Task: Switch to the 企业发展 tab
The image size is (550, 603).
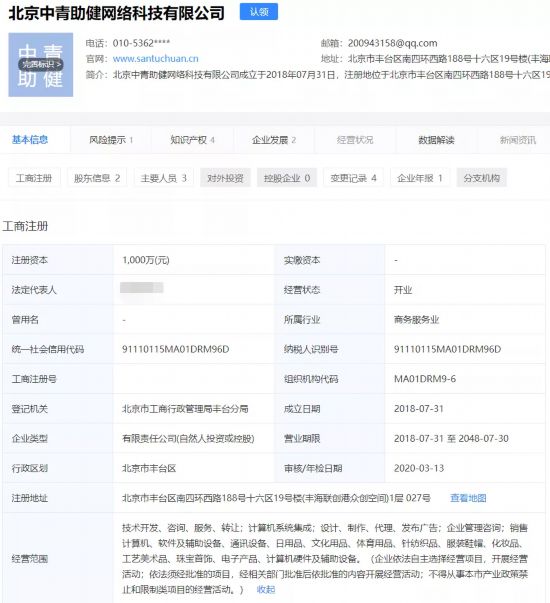Action: pyautogui.click(x=274, y=140)
